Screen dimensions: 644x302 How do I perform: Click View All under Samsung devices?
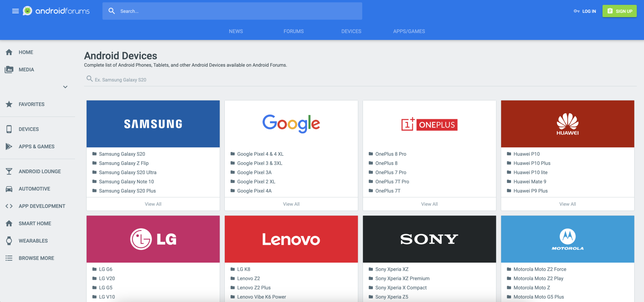click(153, 204)
